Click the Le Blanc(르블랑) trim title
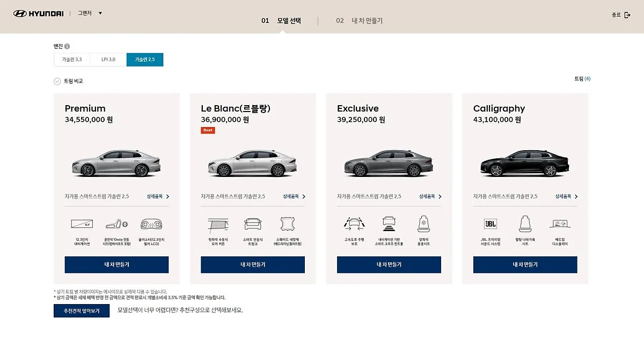The image size is (644, 362). coord(236,108)
